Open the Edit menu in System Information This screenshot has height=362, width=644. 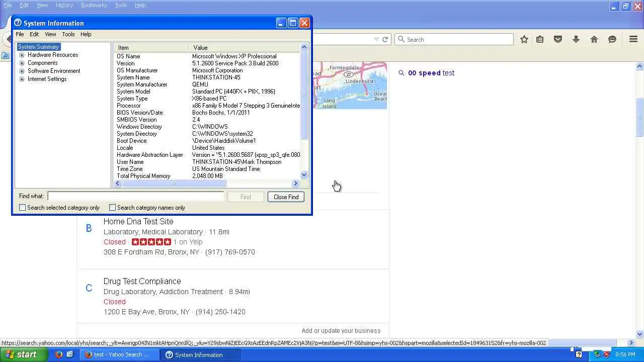[34, 34]
